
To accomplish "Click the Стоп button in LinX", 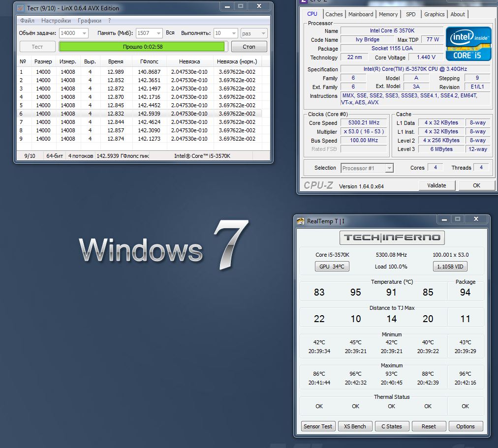I will click(x=249, y=47).
